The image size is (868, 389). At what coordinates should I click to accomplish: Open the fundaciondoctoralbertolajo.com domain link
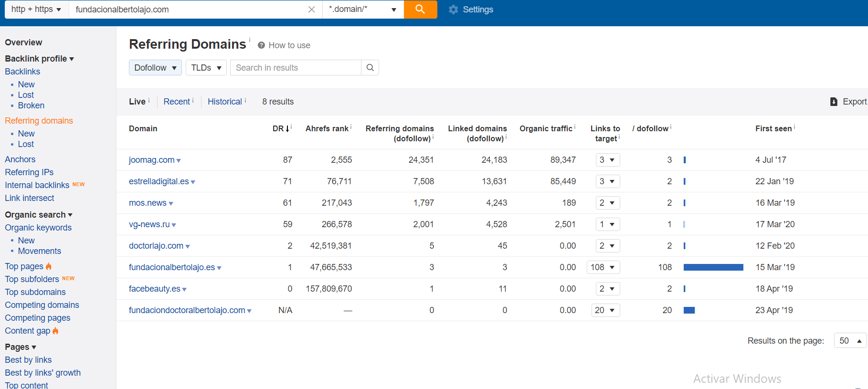click(187, 310)
